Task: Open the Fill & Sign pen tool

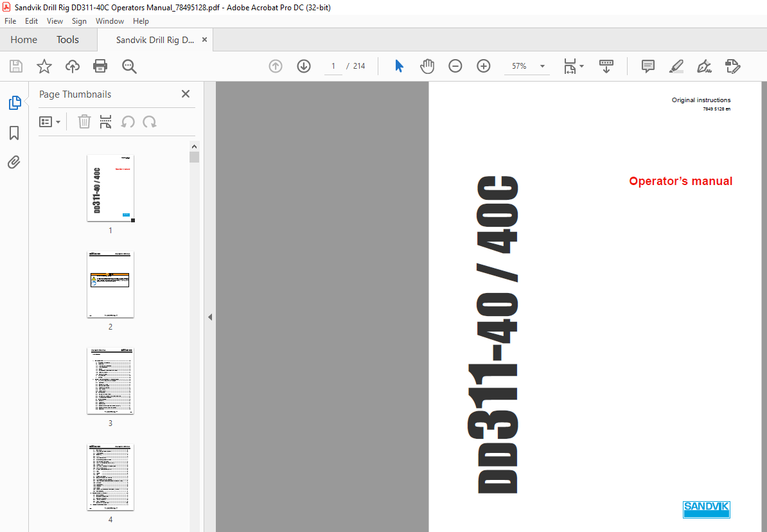Action: (704, 66)
